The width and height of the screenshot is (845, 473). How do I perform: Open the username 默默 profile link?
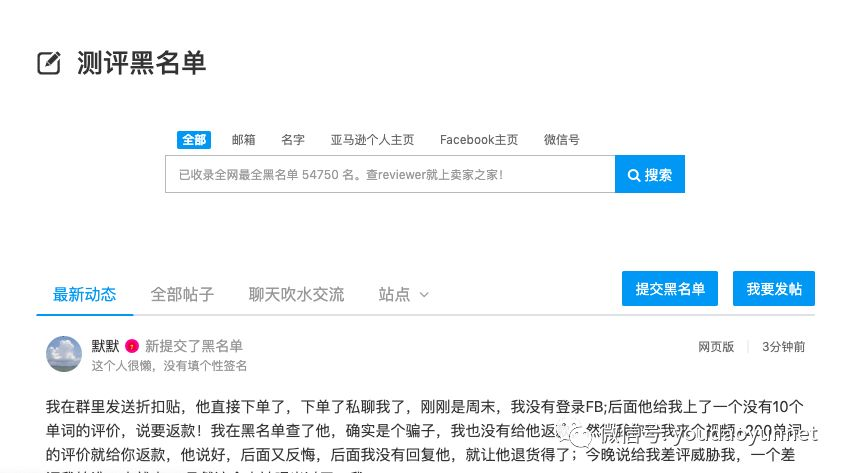point(105,346)
